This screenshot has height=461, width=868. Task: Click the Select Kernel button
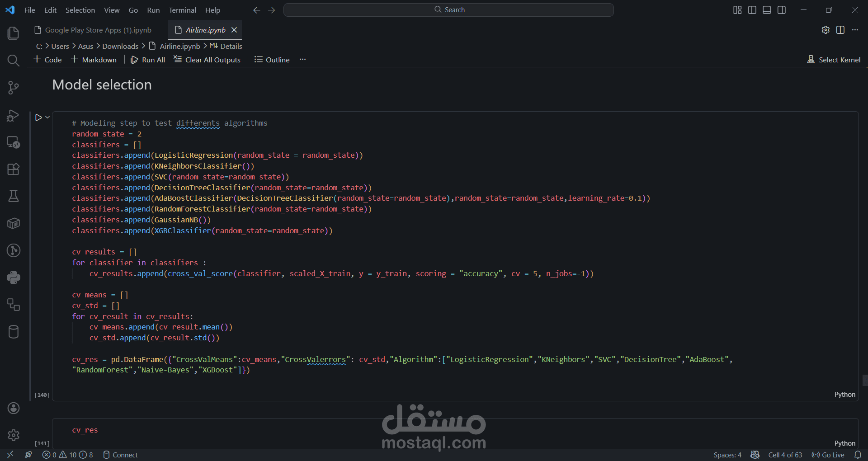coord(834,59)
